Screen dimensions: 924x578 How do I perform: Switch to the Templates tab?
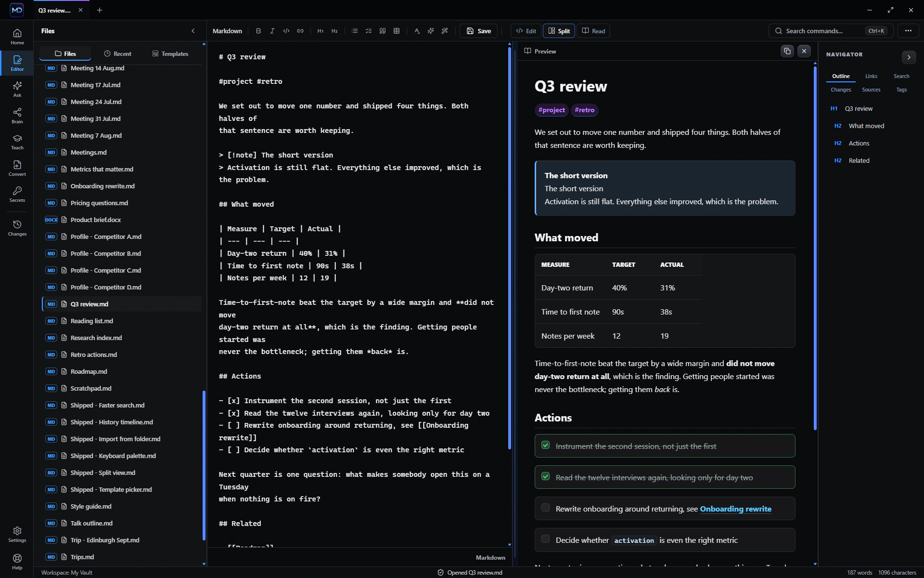pos(170,54)
